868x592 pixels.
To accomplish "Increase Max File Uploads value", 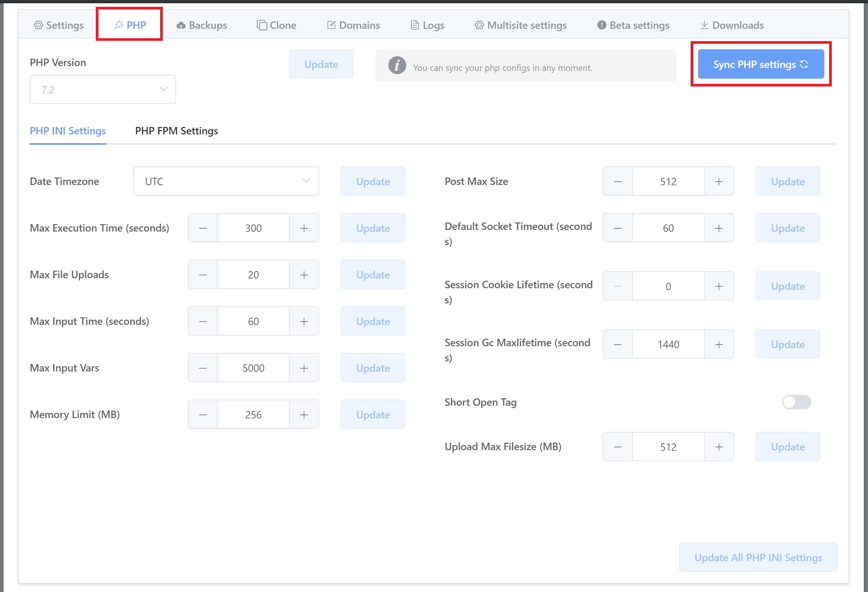I will click(304, 275).
